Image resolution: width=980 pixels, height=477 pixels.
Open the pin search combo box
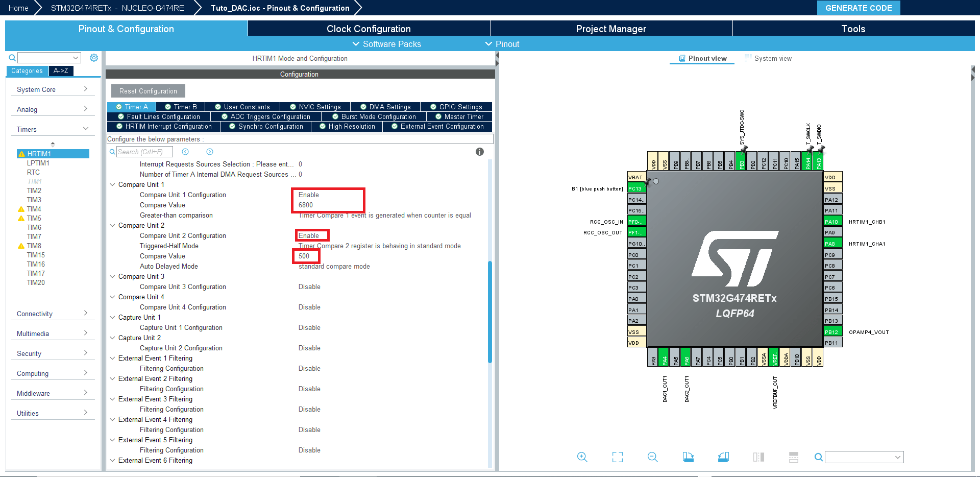864,457
